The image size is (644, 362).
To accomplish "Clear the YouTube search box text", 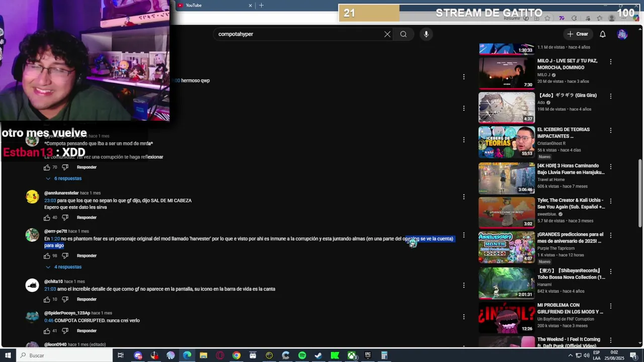I will click(387, 34).
